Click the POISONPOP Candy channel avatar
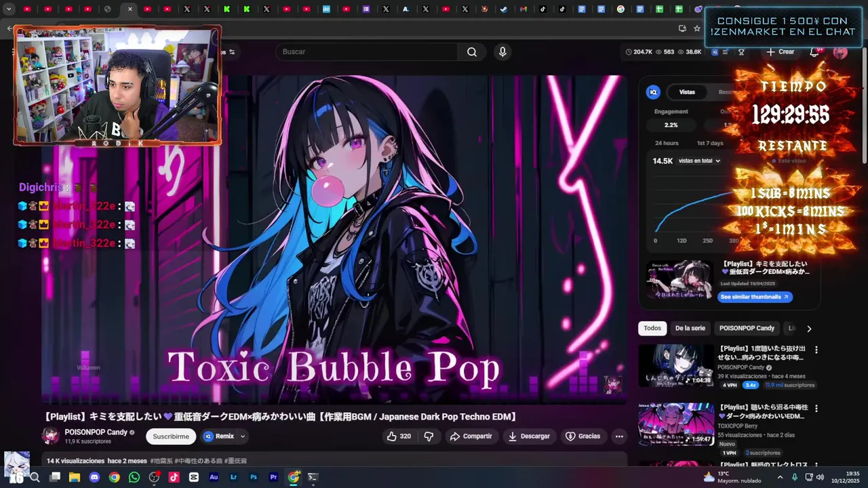 50,436
